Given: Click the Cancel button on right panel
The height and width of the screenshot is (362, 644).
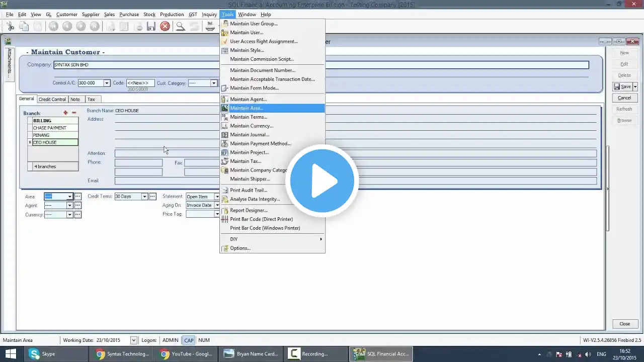Looking at the screenshot, I should (624, 98).
